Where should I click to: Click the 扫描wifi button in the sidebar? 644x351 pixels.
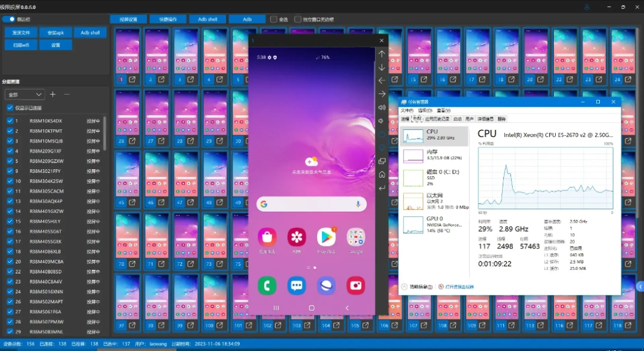coord(21,44)
